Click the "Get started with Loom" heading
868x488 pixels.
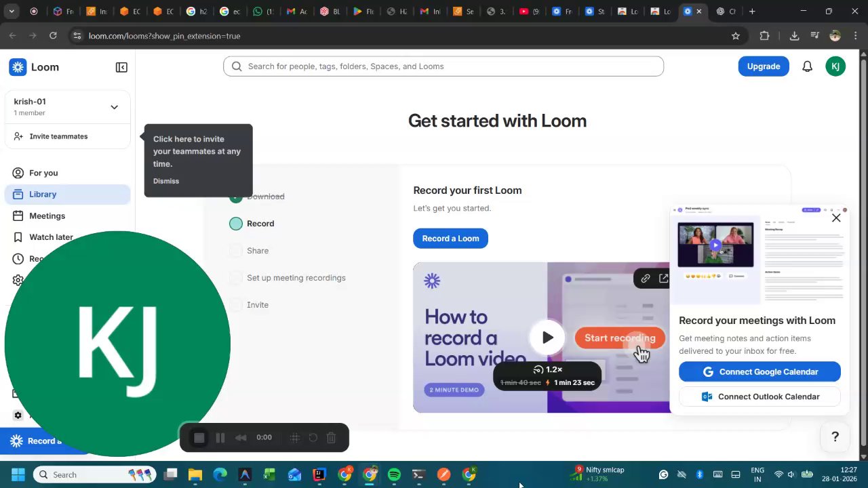point(497,121)
